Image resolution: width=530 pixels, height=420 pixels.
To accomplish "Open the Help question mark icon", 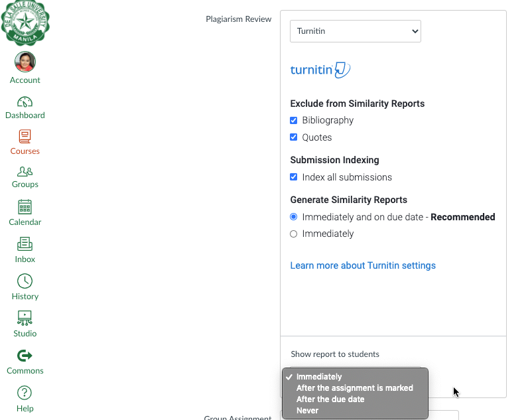I will tap(25, 393).
